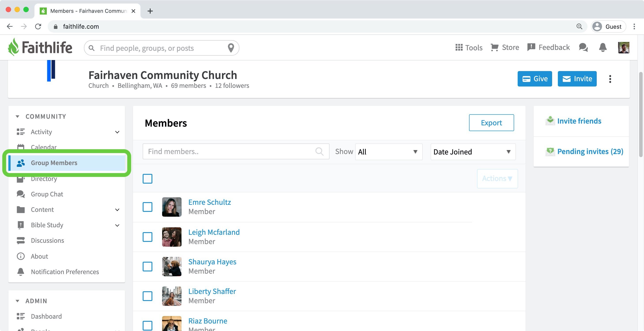Image resolution: width=644 pixels, height=331 pixels.
Task: Click the Dashboard icon in the Admin section
Action: click(21, 316)
